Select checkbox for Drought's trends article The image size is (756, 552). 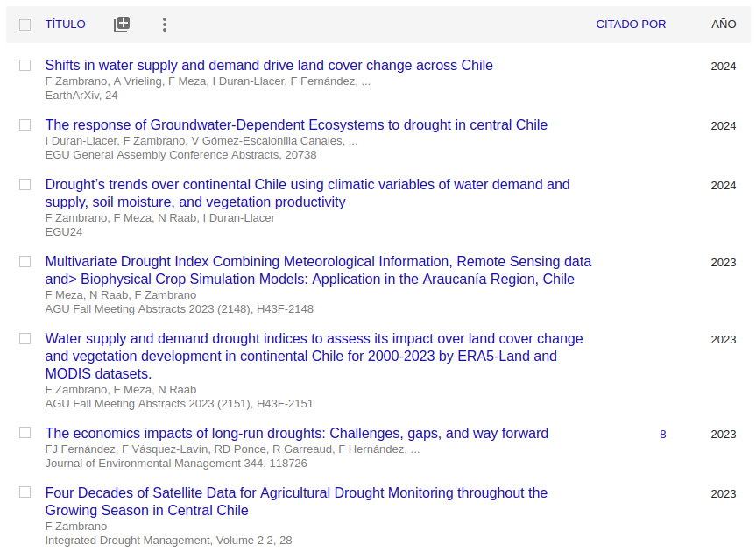coord(25,185)
